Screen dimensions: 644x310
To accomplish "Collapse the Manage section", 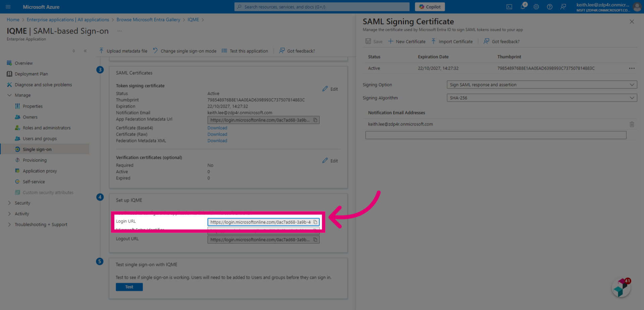I will (9, 95).
